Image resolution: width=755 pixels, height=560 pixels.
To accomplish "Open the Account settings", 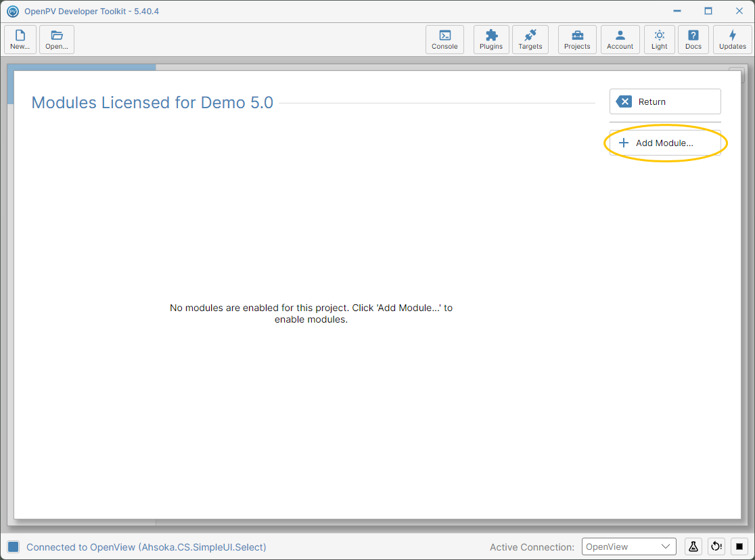I will coord(620,39).
